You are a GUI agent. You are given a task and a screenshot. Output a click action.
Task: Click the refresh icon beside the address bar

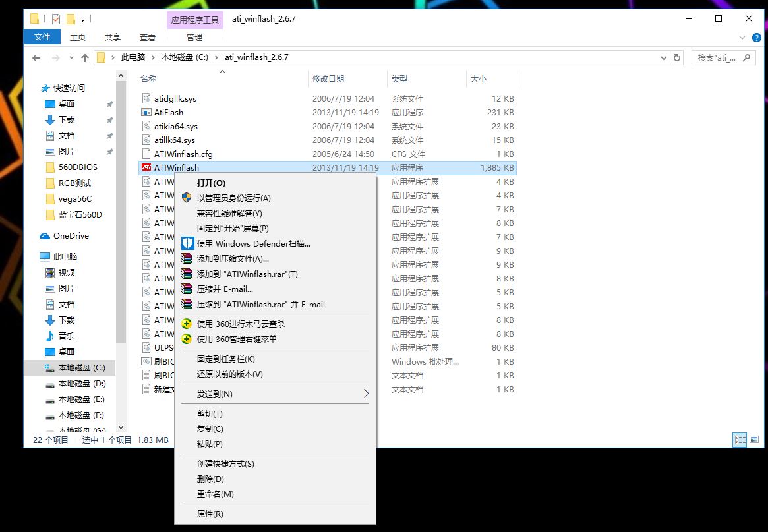click(678, 57)
